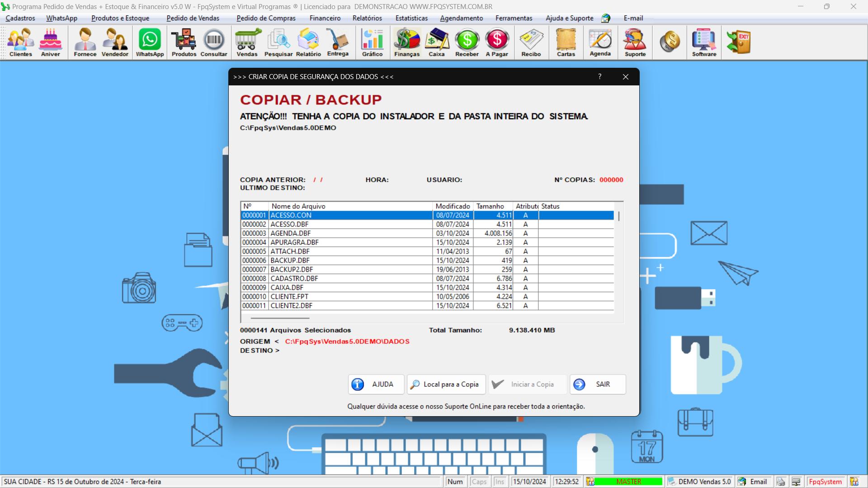Open the Vendedor salesperson icon
This screenshot has height=488, width=868.
[115, 42]
